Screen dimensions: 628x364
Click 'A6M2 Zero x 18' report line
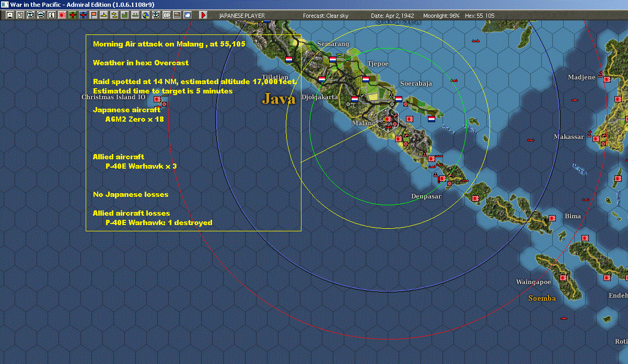[135, 119]
